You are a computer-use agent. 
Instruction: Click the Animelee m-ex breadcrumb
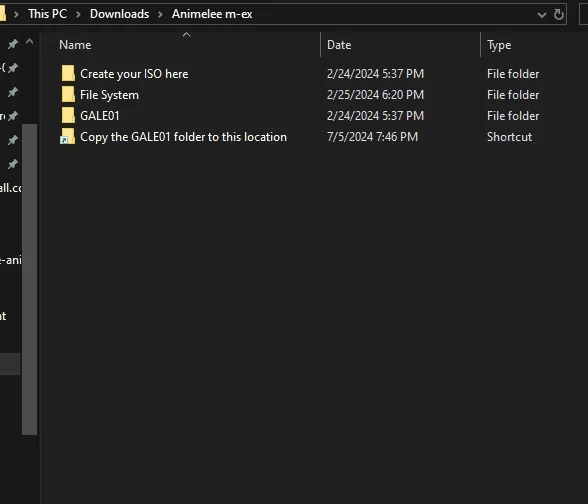(212, 14)
